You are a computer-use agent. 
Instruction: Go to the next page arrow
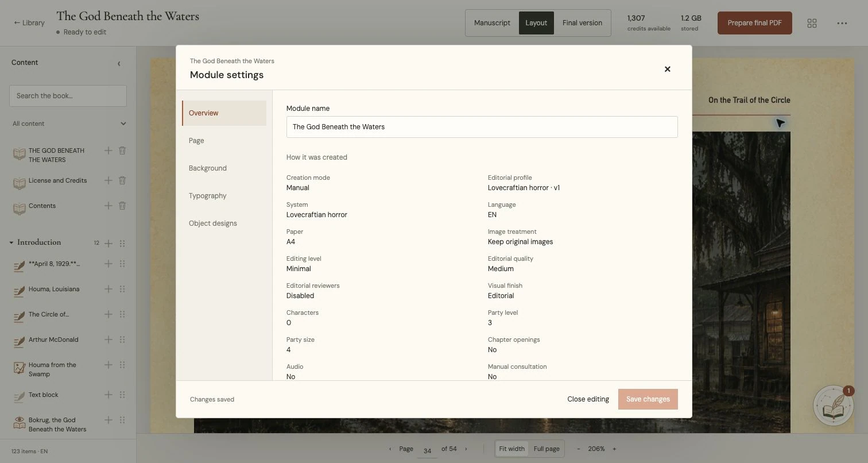click(466, 449)
